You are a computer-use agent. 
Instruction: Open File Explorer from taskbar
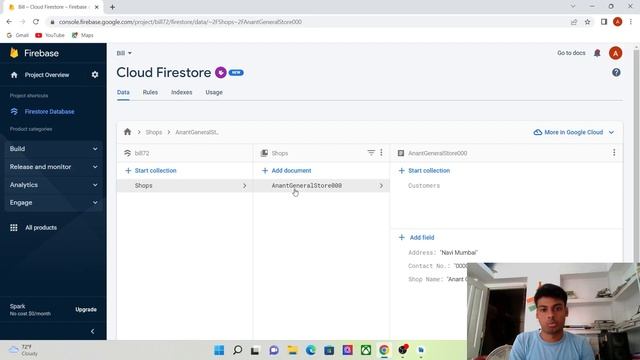pyautogui.click(x=292, y=350)
